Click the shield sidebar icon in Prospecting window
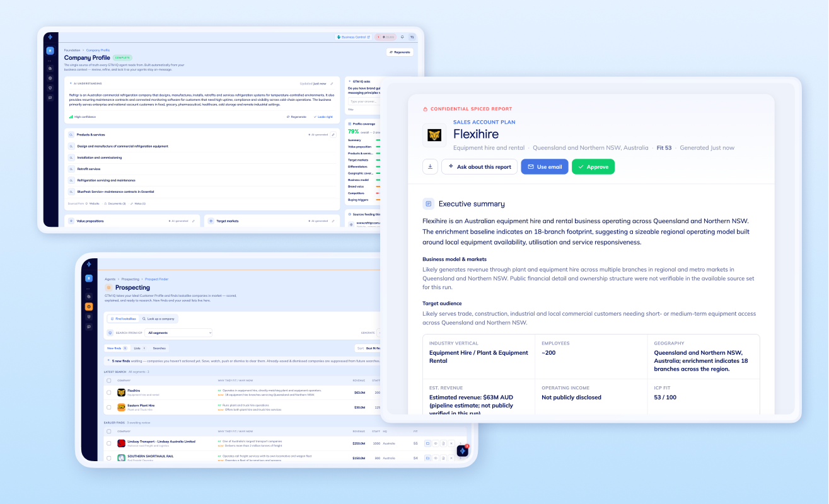Screen dimensions: 829x504 click(88, 317)
